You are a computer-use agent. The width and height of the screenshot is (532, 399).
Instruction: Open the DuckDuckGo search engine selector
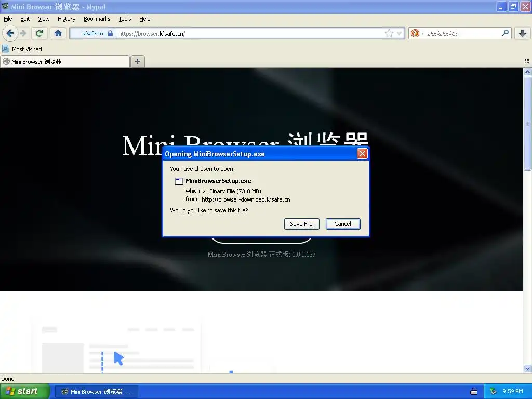click(x=417, y=33)
